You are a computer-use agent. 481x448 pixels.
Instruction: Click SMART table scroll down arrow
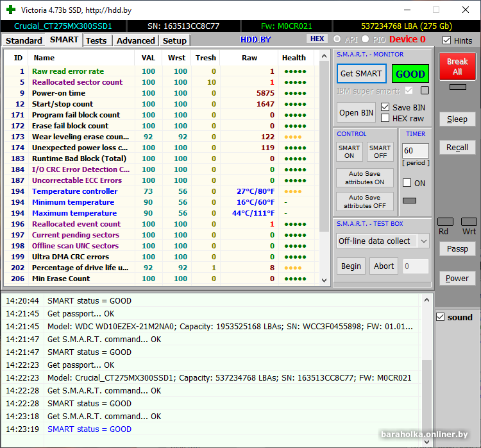pos(325,280)
